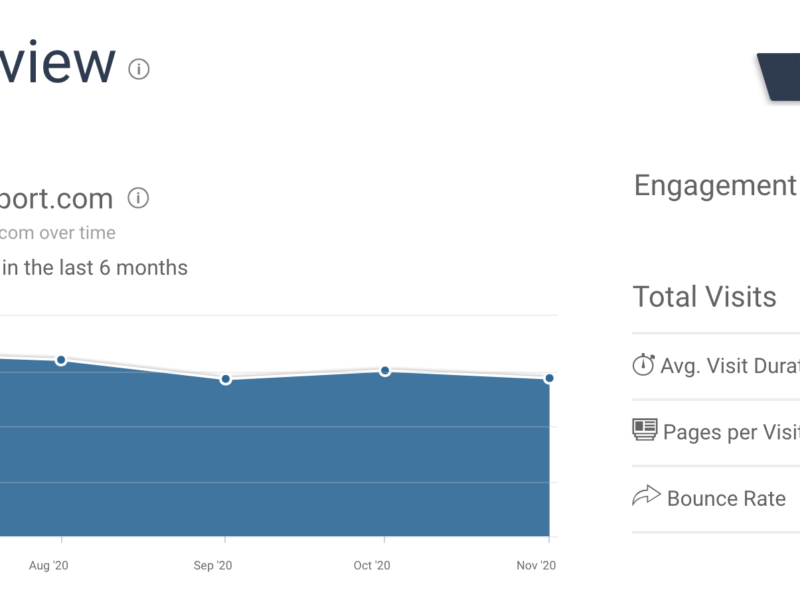Select the newspaper icon for Pages per Visit

click(x=644, y=430)
